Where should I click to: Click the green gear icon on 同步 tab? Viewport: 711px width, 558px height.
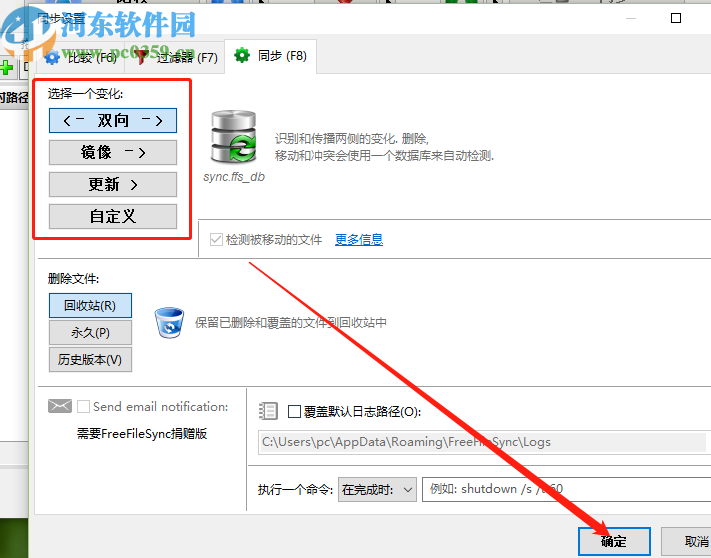(x=242, y=56)
